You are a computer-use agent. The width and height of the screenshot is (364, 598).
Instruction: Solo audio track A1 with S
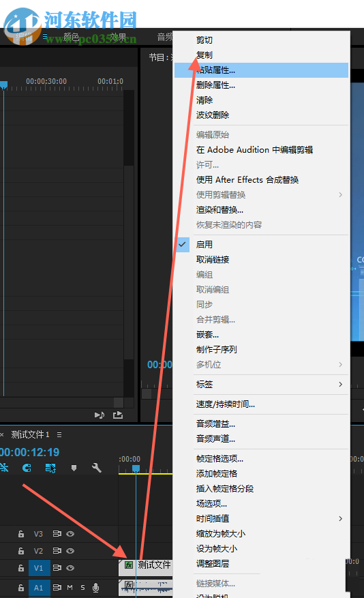(x=82, y=588)
